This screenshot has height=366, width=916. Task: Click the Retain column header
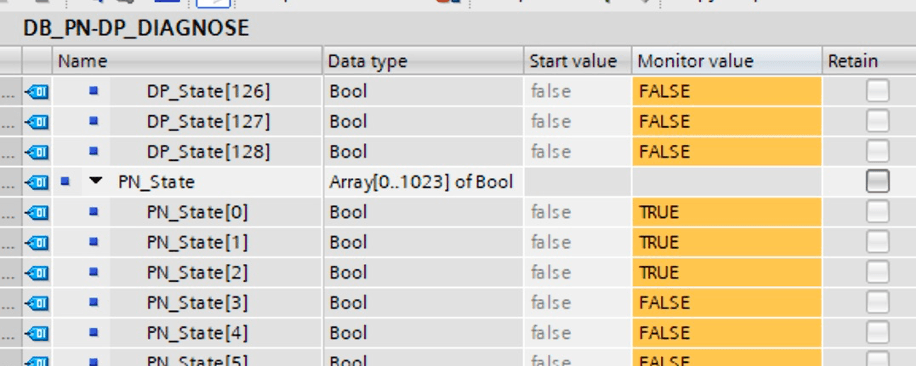869,61
